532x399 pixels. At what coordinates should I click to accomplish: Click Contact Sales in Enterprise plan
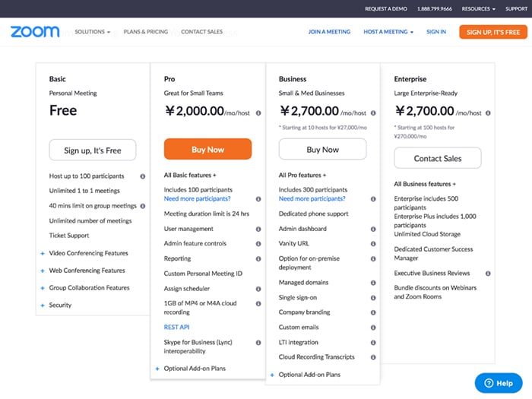[438, 158]
